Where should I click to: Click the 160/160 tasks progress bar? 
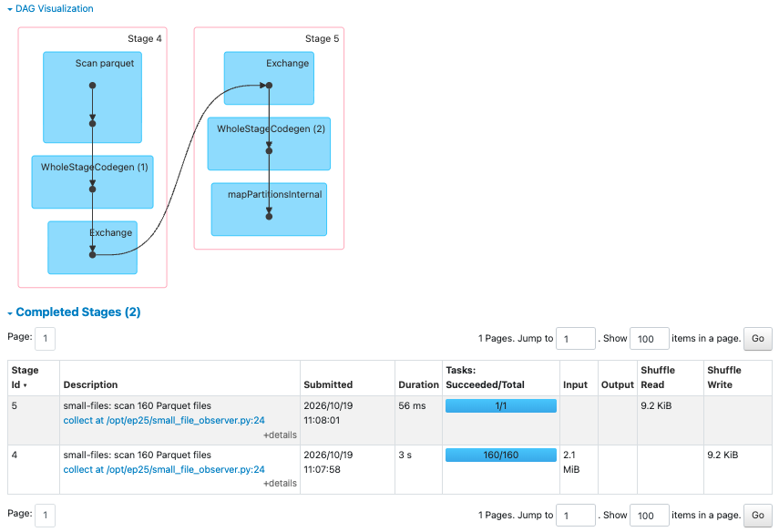501,455
